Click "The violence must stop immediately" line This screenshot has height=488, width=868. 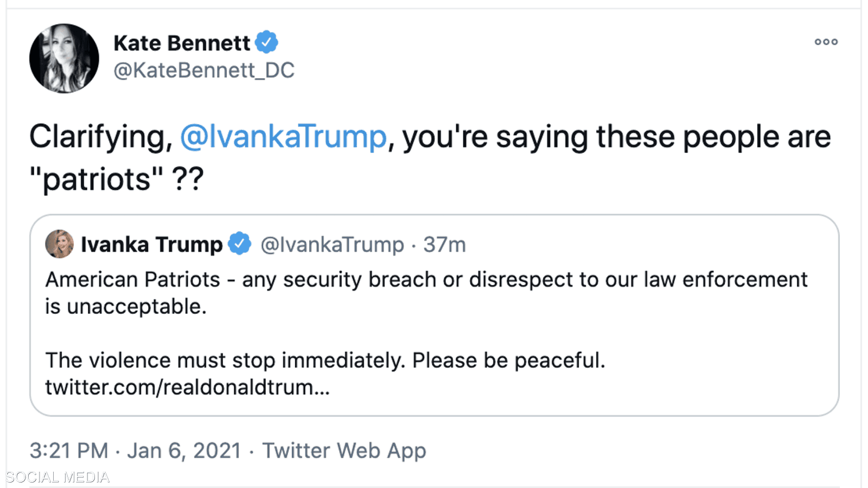pyautogui.click(x=325, y=361)
